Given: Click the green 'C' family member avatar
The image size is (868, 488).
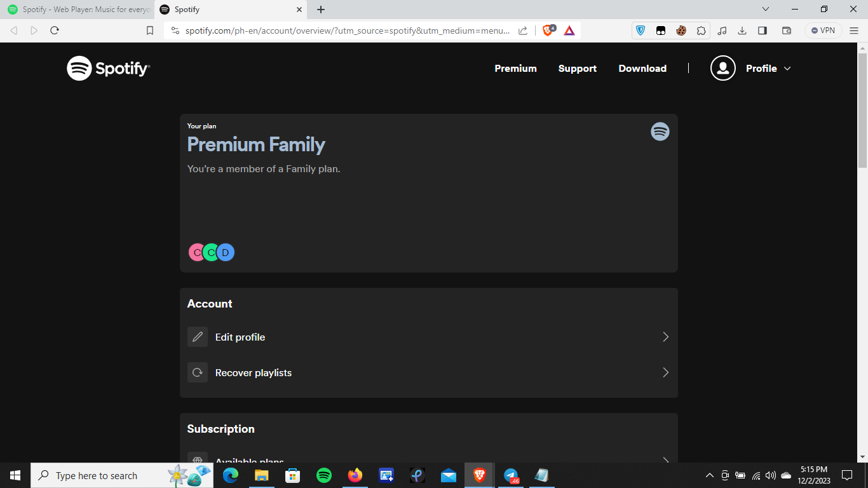Looking at the screenshot, I should point(211,252).
